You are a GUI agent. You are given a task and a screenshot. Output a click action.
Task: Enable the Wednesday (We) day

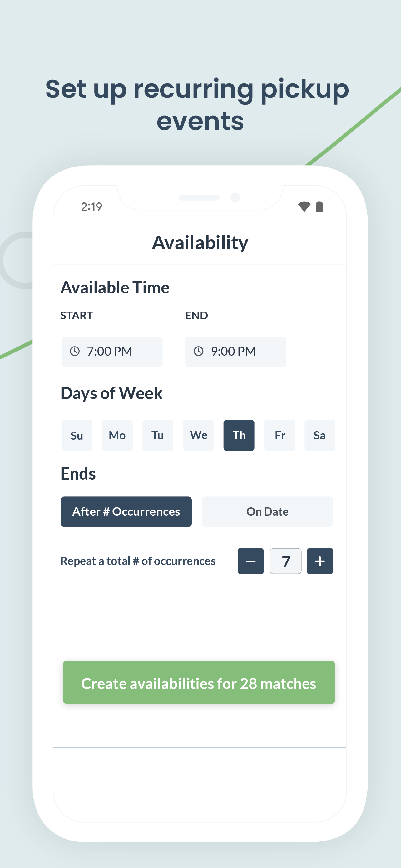coord(198,435)
